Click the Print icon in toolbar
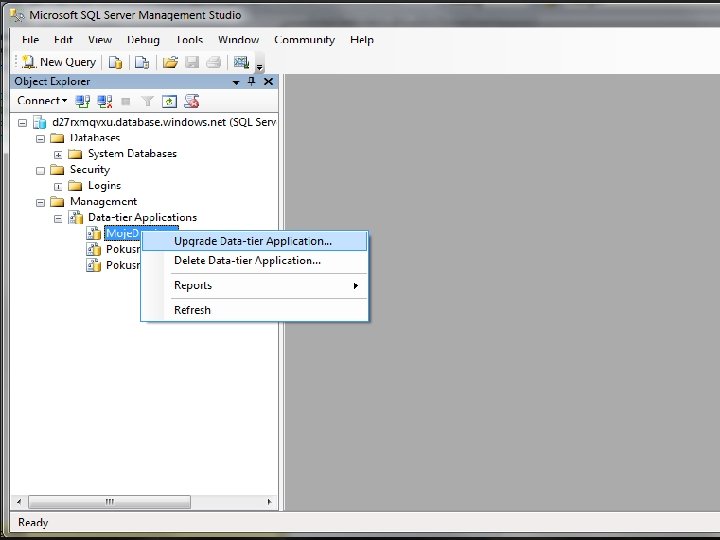 pos(214,62)
